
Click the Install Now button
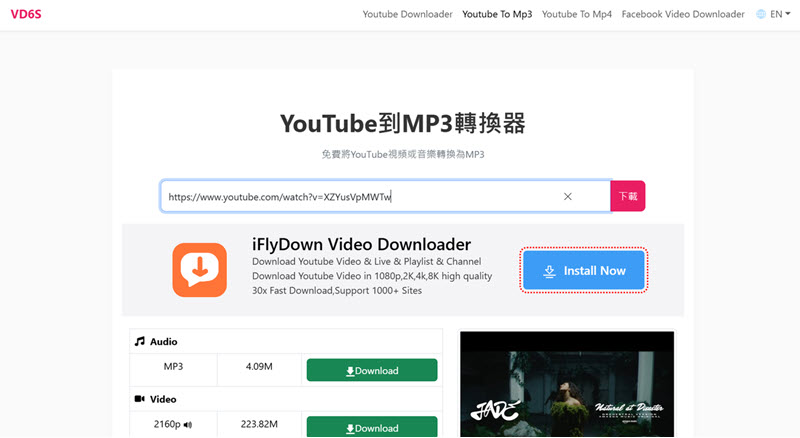[584, 271]
